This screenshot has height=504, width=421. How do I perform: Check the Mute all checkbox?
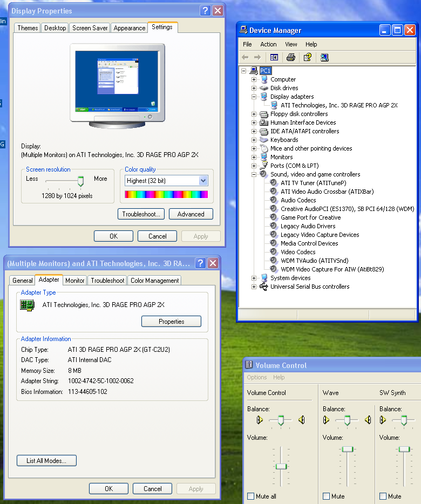point(250,496)
